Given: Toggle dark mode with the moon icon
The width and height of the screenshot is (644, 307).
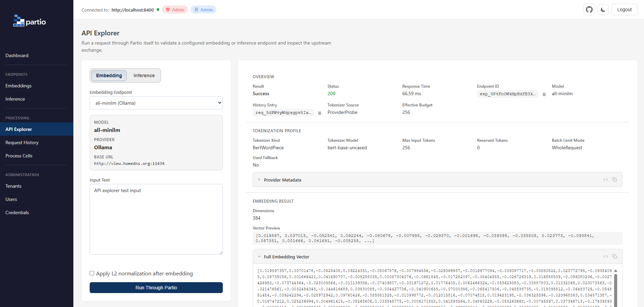Looking at the screenshot, I should [603, 10].
